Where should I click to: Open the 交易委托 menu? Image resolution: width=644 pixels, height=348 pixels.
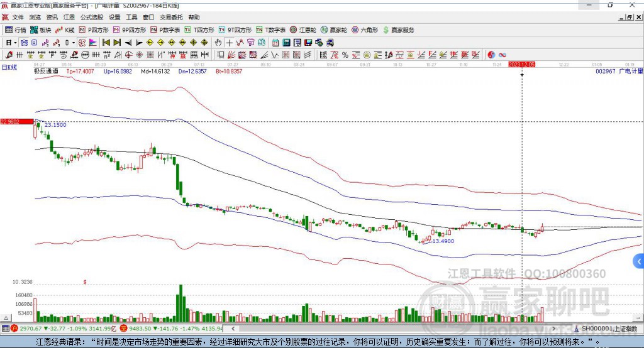(x=171, y=18)
